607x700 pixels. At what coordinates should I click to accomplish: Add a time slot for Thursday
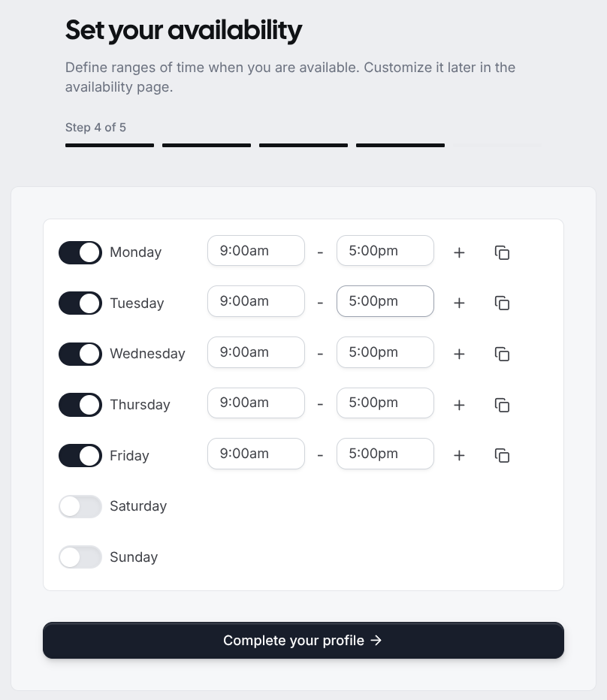[459, 405]
